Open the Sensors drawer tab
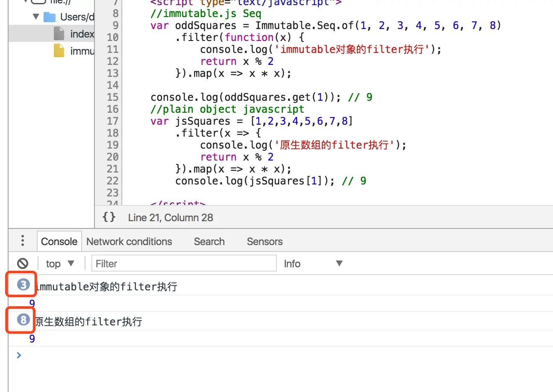Screen dimensions: 553x392 (x=265, y=241)
